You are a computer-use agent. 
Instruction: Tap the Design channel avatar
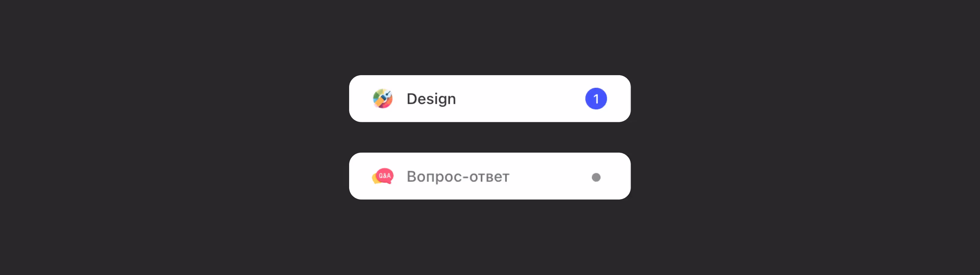383,99
